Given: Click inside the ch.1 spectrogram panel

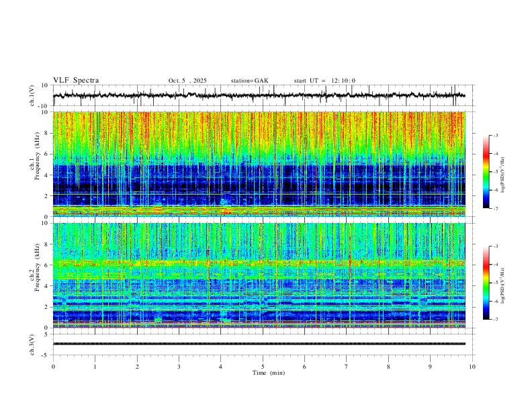Looking at the screenshot, I should (x=259, y=164).
